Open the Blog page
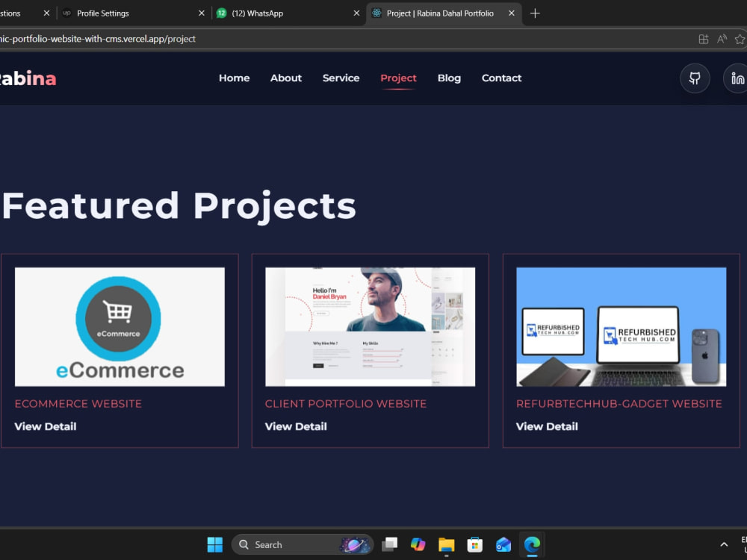747x560 pixels. [x=449, y=78]
